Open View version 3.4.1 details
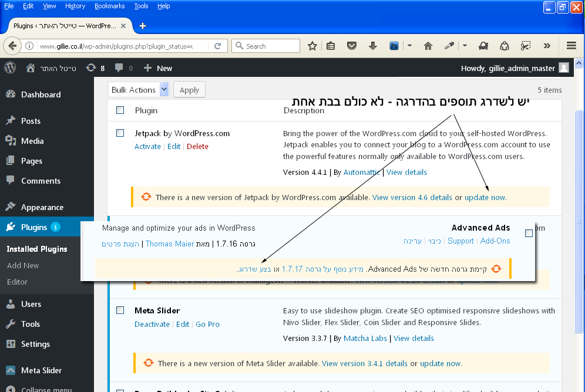585x392 pixels. (x=365, y=363)
